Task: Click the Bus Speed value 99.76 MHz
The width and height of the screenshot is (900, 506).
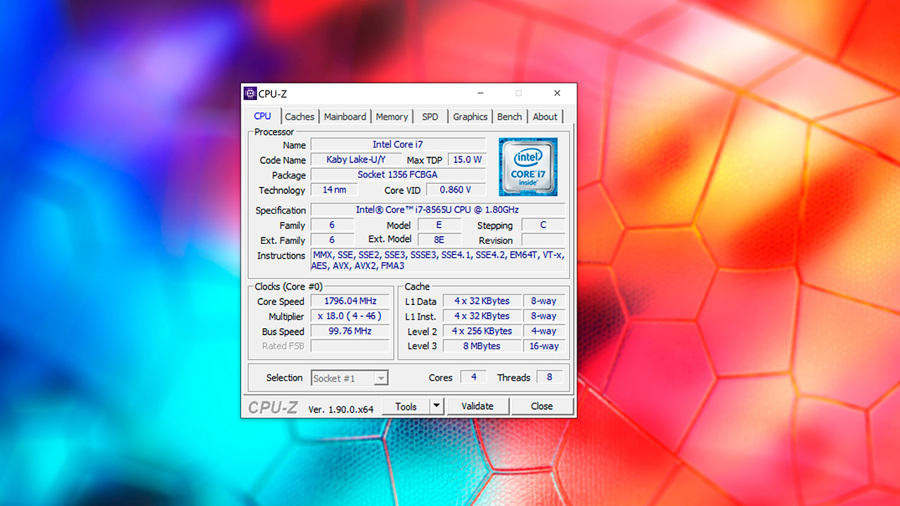Action: pos(350,331)
